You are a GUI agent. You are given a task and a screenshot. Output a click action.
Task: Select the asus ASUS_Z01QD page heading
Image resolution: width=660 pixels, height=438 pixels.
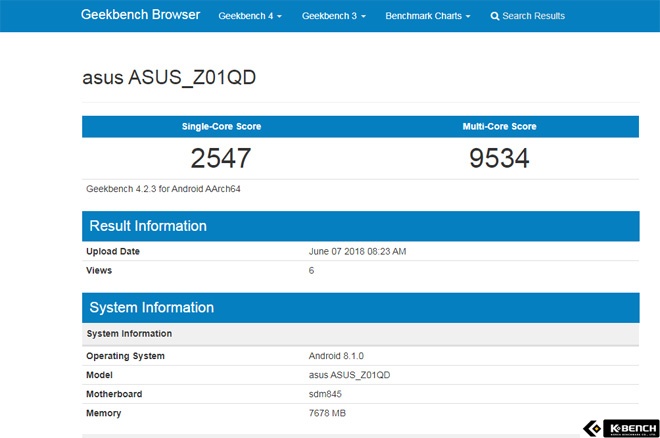pyautogui.click(x=169, y=77)
